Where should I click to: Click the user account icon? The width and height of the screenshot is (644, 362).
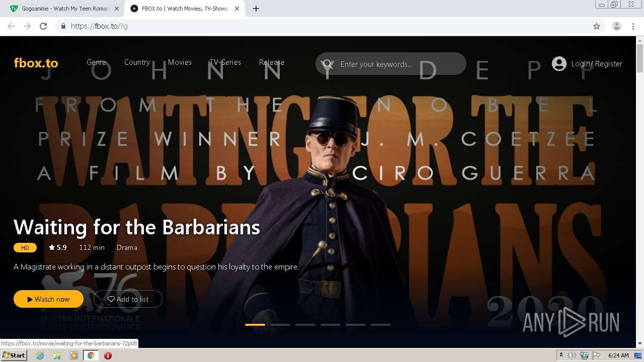point(559,64)
